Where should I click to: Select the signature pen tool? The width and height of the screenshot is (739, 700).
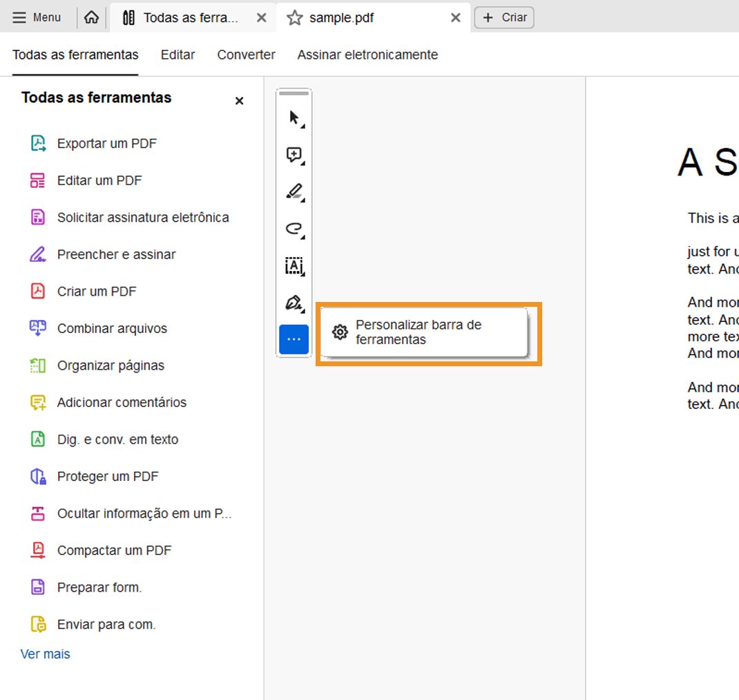click(x=294, y=303)
